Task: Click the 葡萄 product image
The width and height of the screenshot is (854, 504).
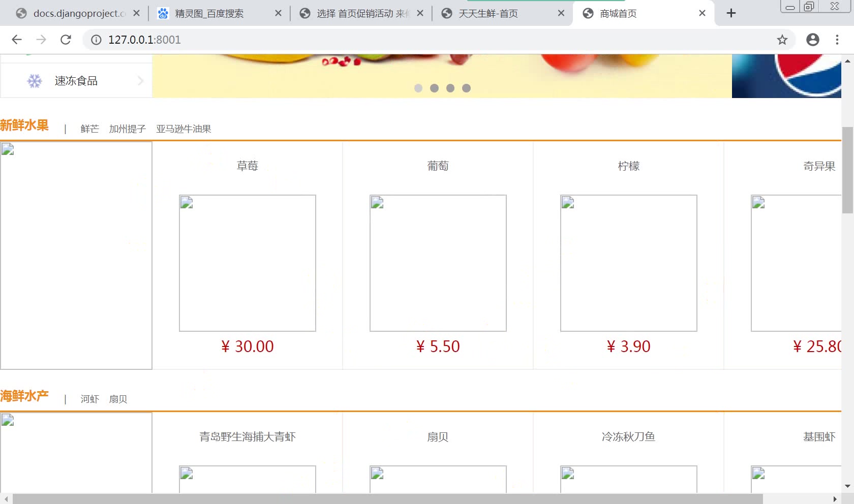Action: coord(438,263)
